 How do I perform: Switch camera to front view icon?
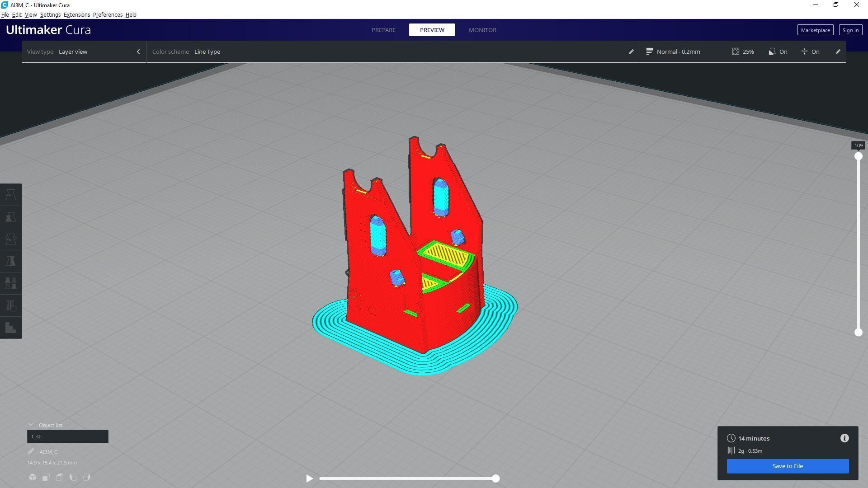point(46,477)
